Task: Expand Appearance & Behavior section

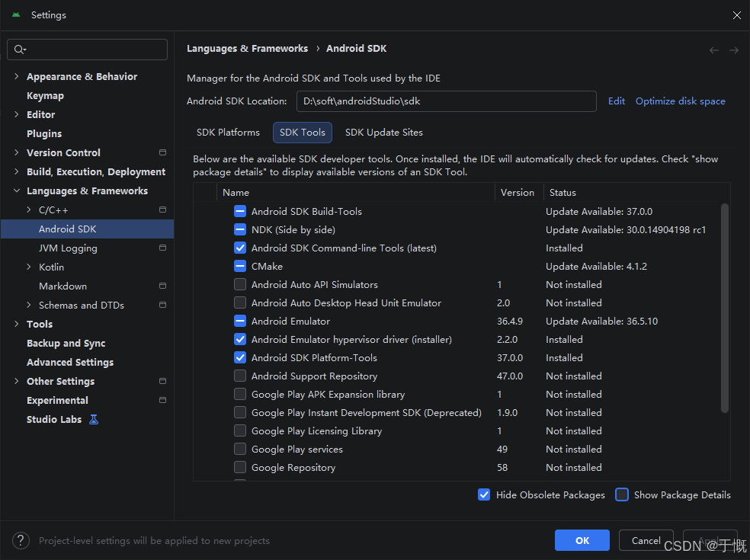Action: coord(17,76)
